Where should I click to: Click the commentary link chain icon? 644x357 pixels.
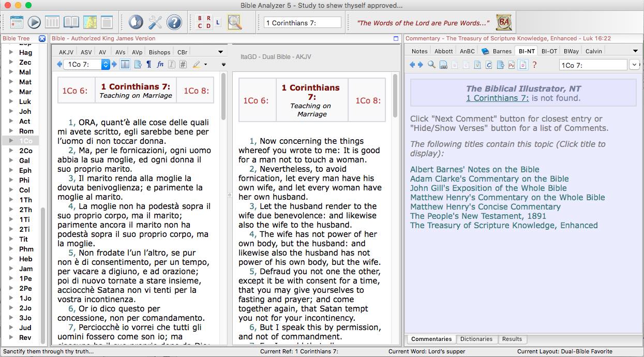click(443, 65)
